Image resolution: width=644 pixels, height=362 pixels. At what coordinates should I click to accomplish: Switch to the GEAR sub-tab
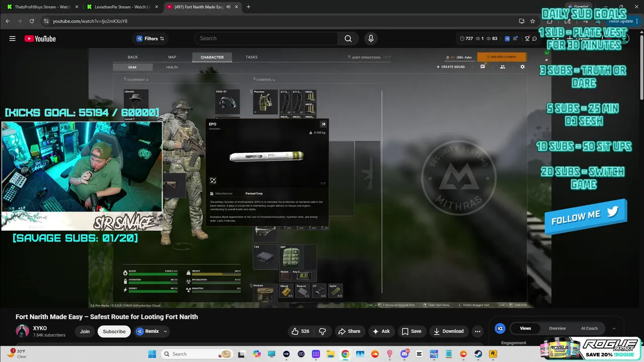(x=132, y=67)
